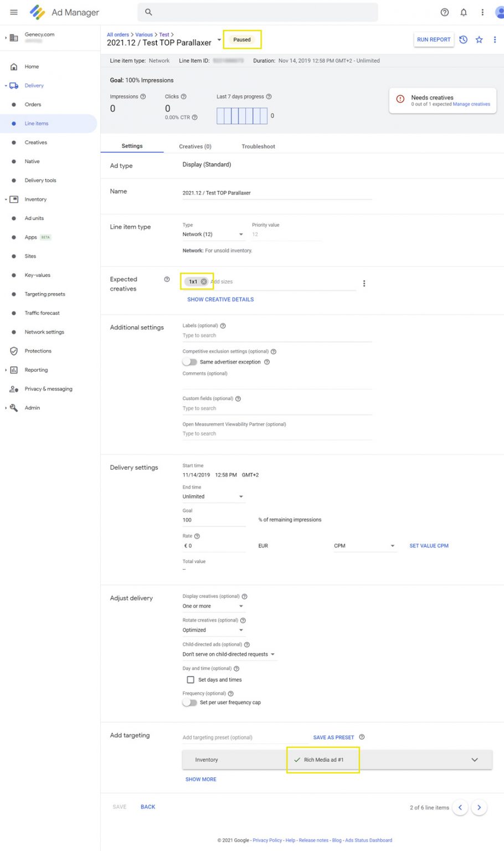Switch to the Troubleshoot tab
The width and height of the screenshot is (504, 851).
[258, 146]
